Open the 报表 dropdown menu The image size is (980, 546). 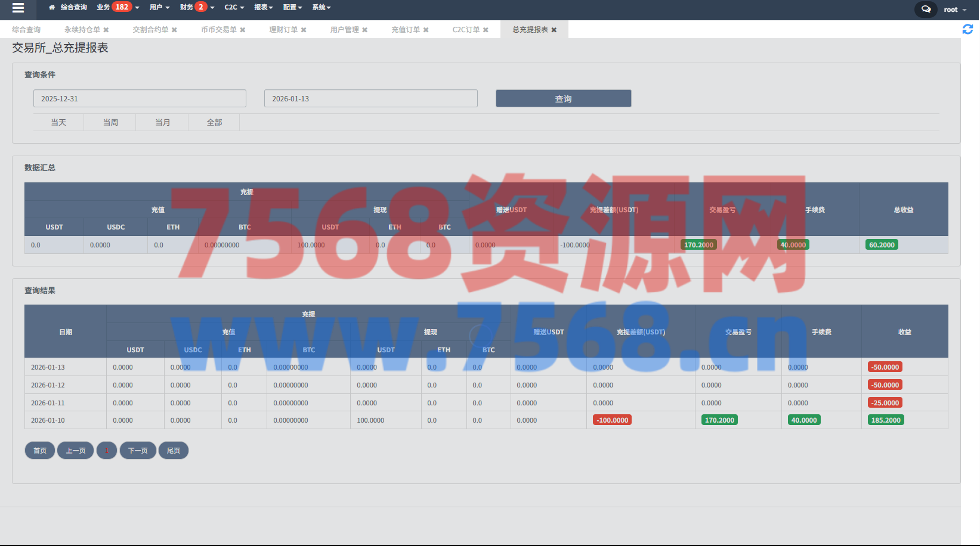coord(263,7)
